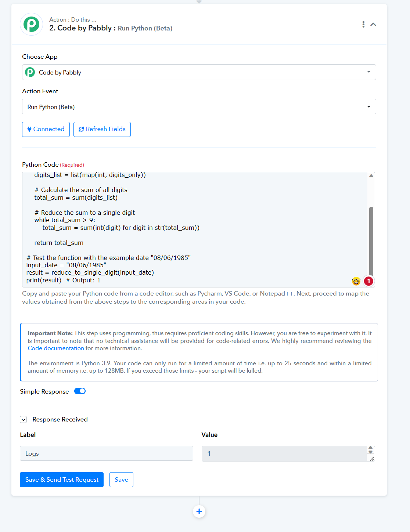The height and width of the screenshot is (532, 410).
Task: Collapse the Response Received section
Action: (24, 419)
